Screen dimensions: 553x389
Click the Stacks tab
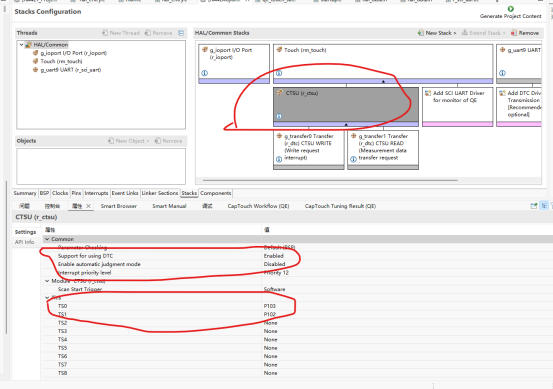point(189,193)
